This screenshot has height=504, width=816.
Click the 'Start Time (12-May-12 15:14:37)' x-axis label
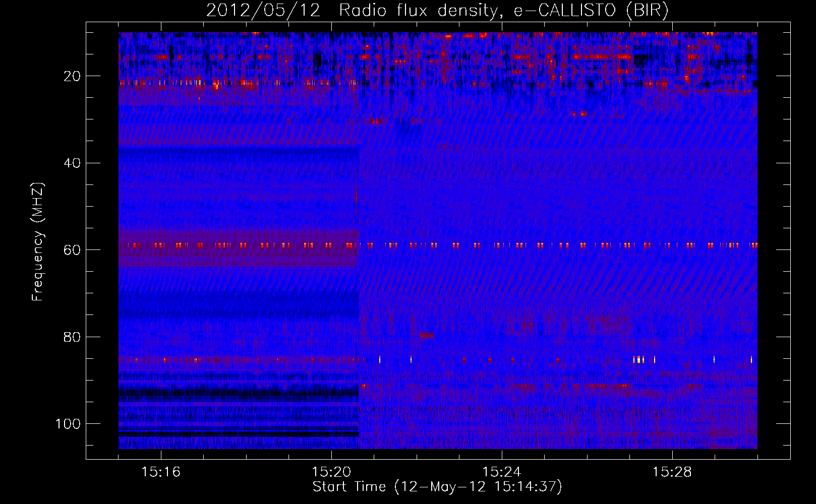[437, 487]
